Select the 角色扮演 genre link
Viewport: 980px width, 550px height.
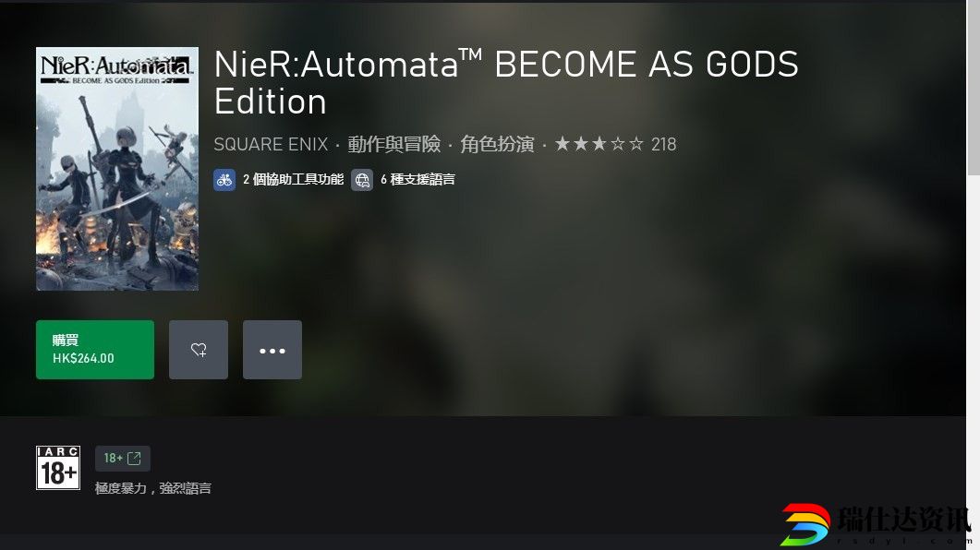point(498,144)
